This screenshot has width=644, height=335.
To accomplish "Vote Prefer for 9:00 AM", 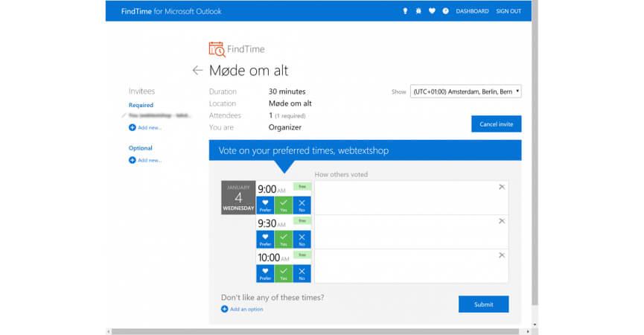I will 265,205.
